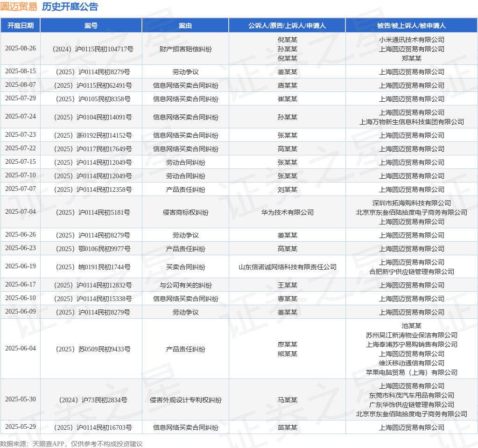Viewport: 478px width, 448px height.
Task: Click date cell 2025-06-09
Action: click(x=21, y=312)
